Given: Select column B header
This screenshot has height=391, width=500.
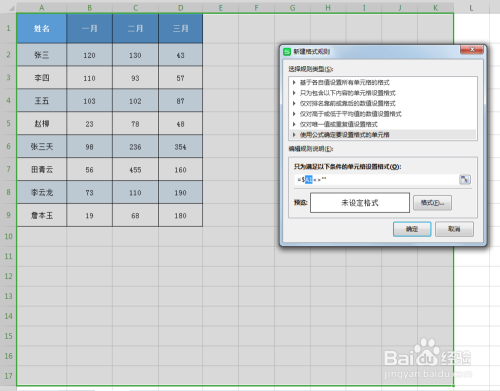Looking at the screenshot, I should coord(90,8).
